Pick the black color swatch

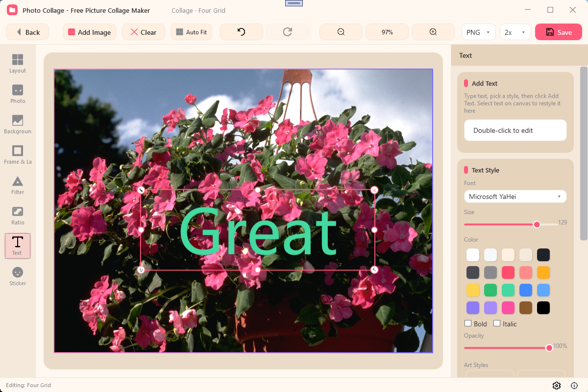pos(543,308)
